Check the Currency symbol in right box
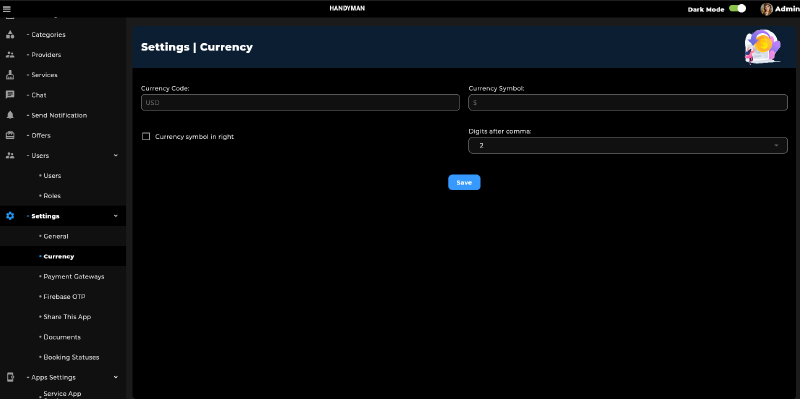 [x=146, y=136]
